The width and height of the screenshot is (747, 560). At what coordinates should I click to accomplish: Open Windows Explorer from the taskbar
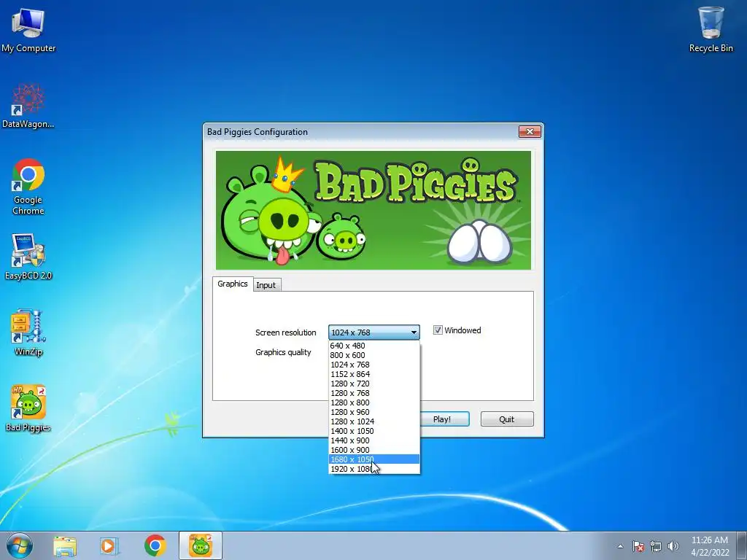pyautogui.click(x=65, y=545)
